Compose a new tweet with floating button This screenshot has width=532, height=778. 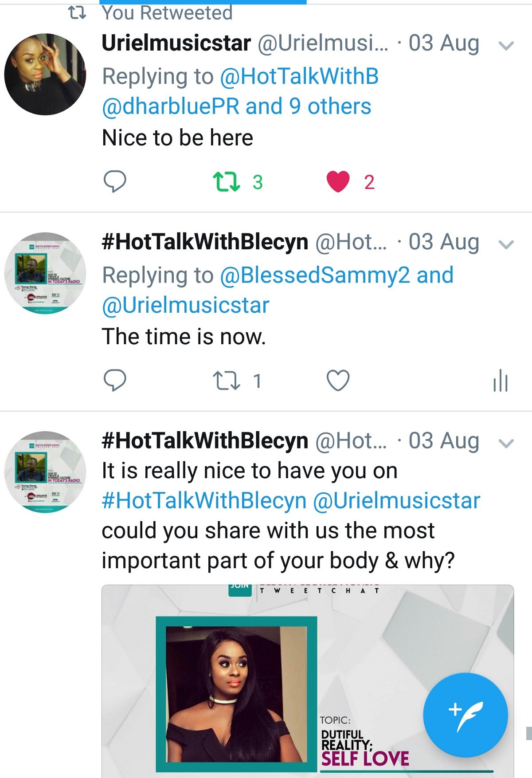[x=465, y=715]
